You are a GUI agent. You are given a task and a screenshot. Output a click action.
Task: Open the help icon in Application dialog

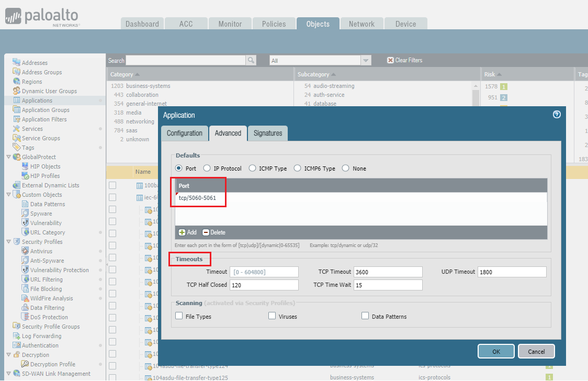pos(557,115)
